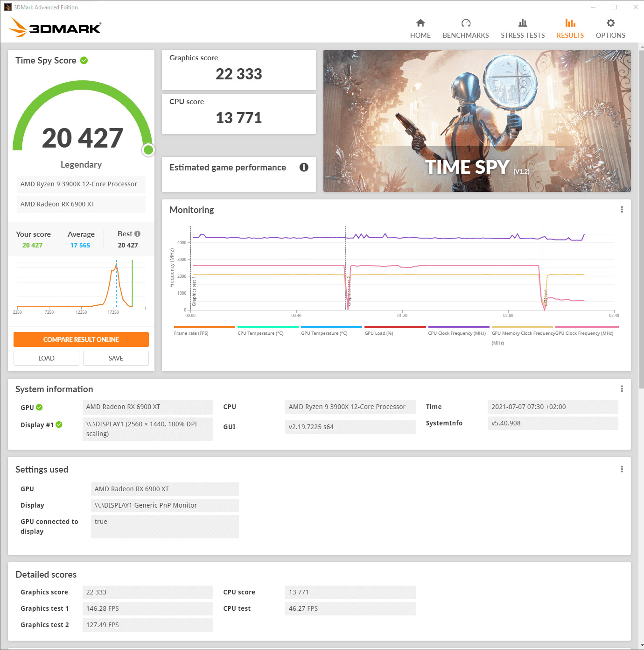Screen dimensions: 644x650
Task: Click the DISPLAY1 Generic PnP Monitor value
Action: 165,505
